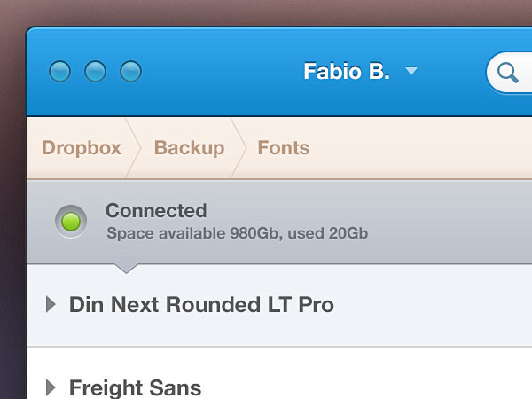Click the chevron separator after Backup
Image resolution: width=532 pixels, height=399 pixels.
point(239,148)
